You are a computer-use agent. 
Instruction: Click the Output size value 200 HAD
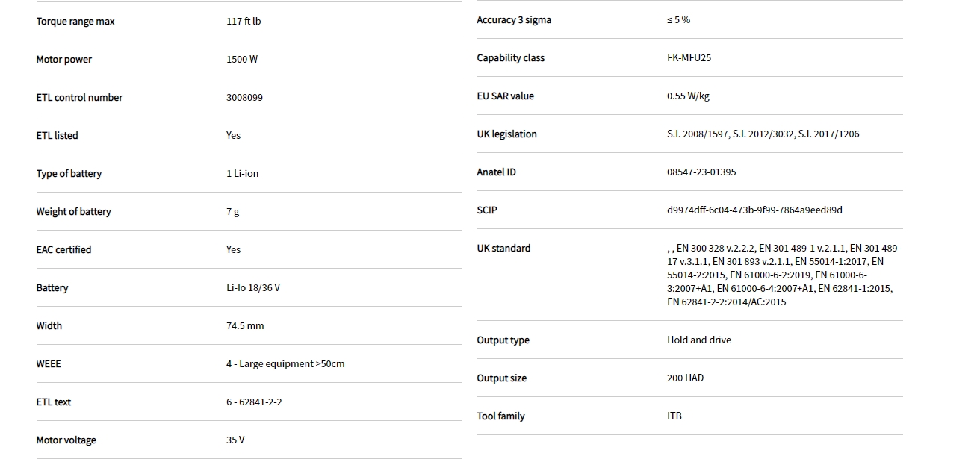pyautogui.click(x=685, y=378)
